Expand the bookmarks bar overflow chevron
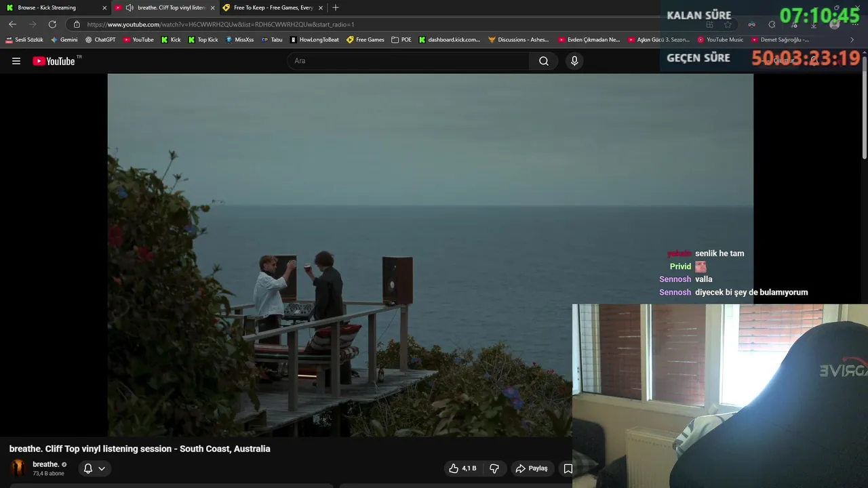The image size is (868, 488). coord(852,40)
